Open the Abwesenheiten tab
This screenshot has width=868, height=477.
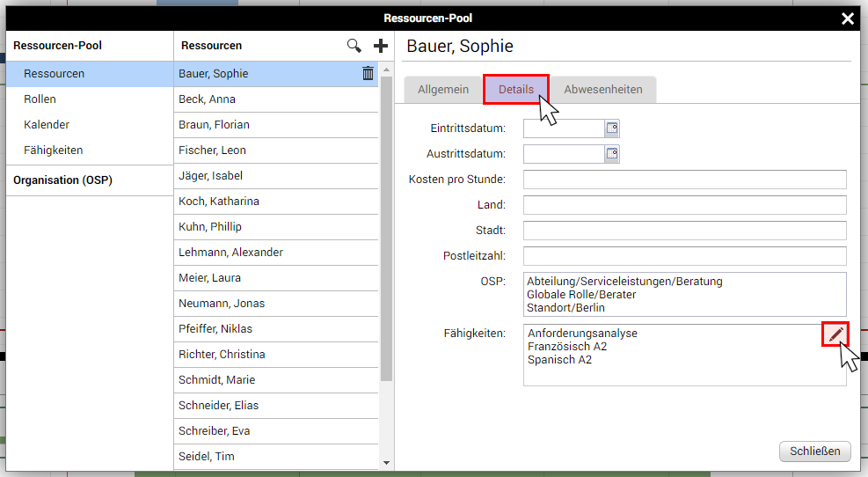[x=602, y=90]
